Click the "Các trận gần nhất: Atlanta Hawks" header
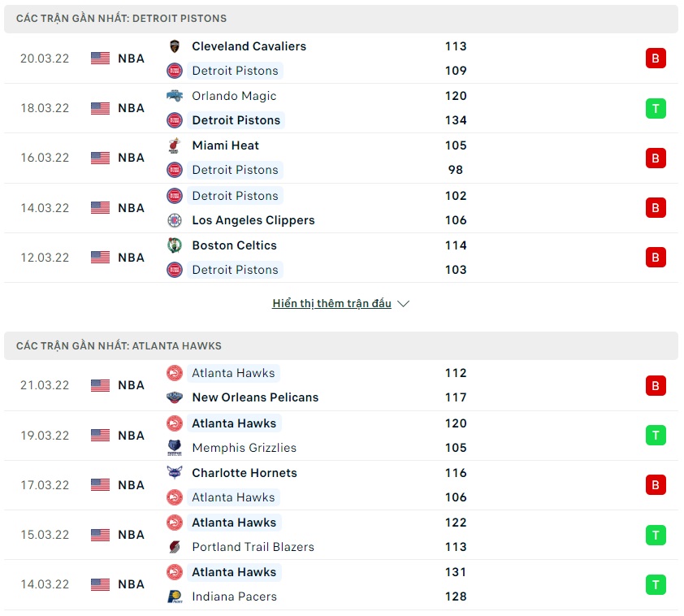 pos(119,345)
